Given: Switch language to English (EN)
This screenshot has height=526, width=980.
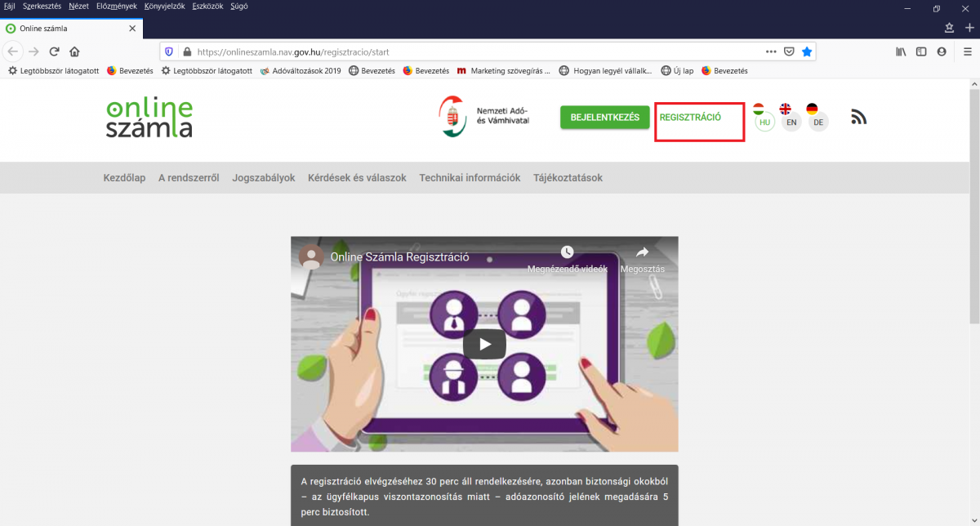Looking at the screenshot, I should tap(791, 123).
